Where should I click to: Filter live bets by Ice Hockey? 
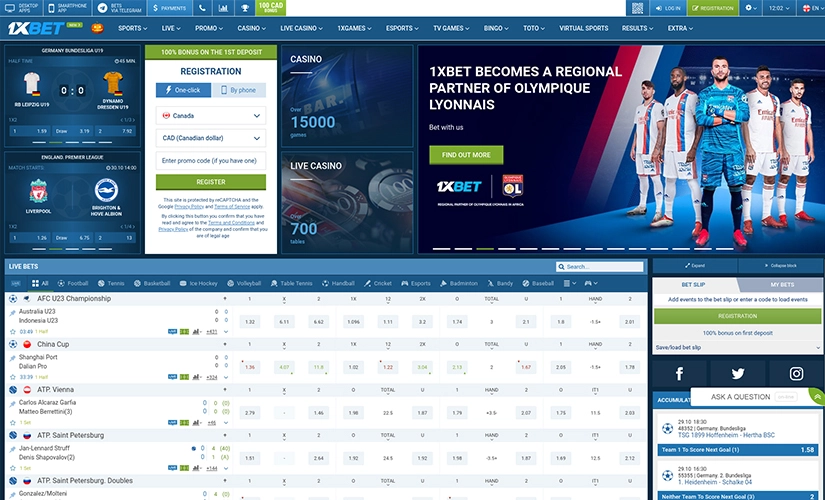point(198,283)
